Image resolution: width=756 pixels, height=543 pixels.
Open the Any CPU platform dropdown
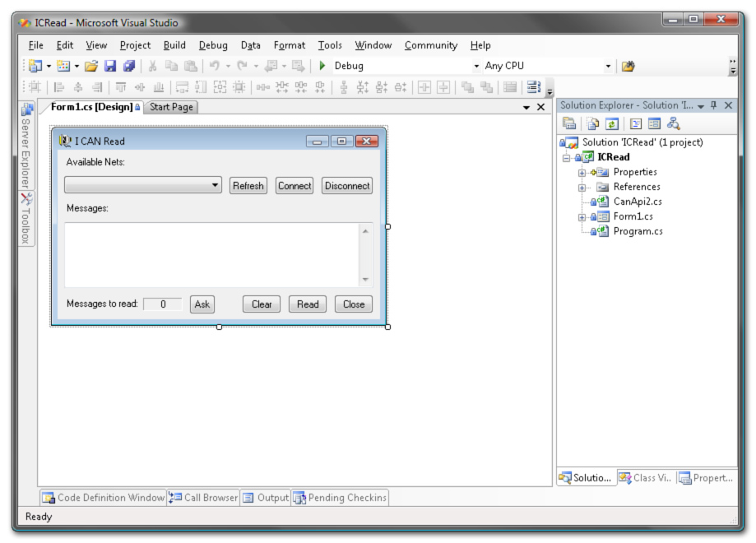pyautogui.click(x=608, y=67)
